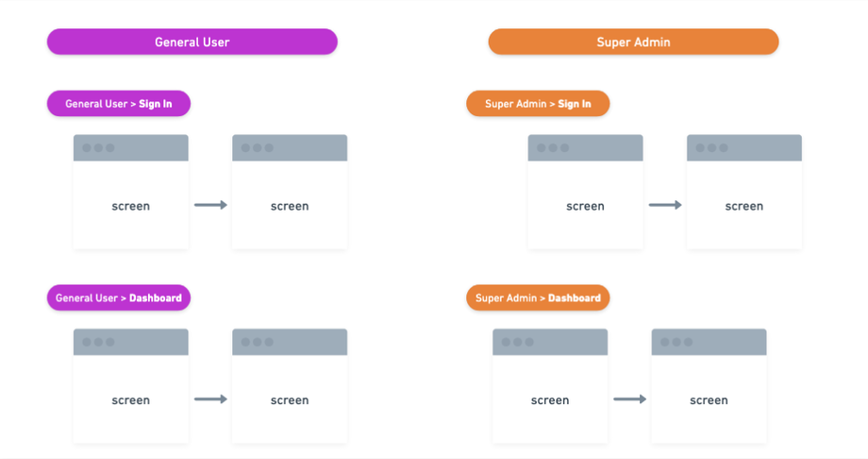Screen dimensions: 868x459
Task: Select the General User > Dashboard label
Action: (119, 298)
